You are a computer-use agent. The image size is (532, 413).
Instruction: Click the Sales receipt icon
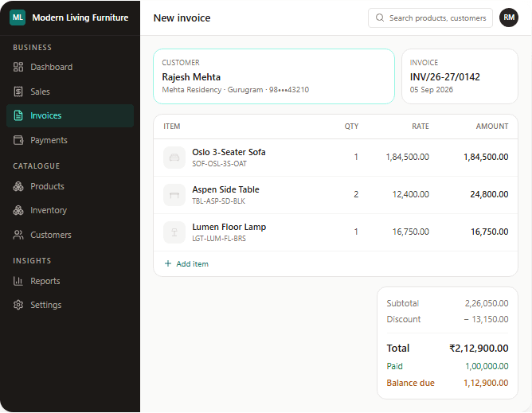point(18,92)
